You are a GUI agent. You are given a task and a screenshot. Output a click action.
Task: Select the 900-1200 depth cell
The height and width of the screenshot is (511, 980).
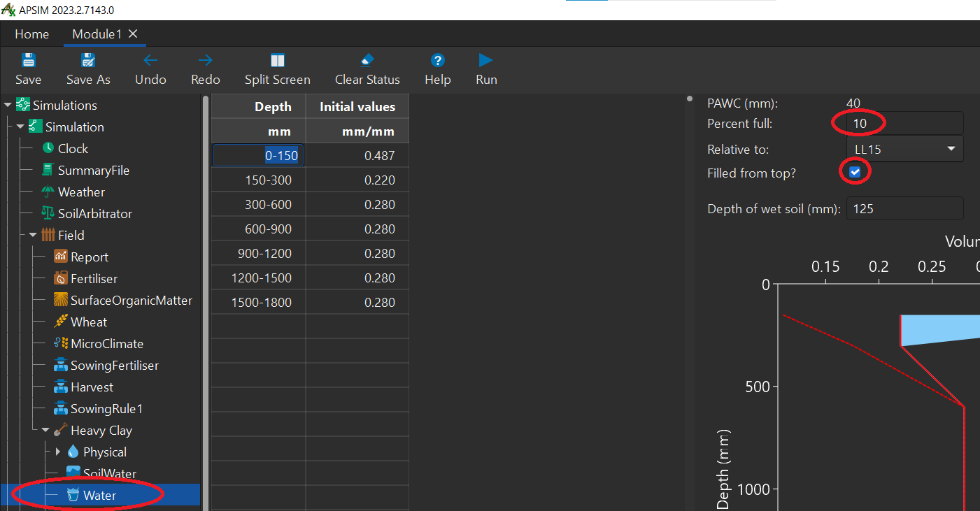coord(258,254)
